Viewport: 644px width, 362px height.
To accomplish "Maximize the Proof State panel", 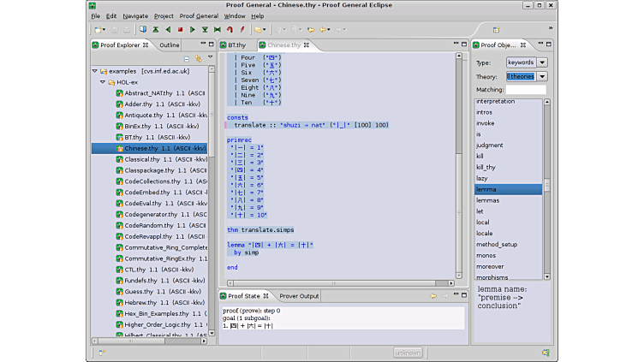I will (463, 296).
